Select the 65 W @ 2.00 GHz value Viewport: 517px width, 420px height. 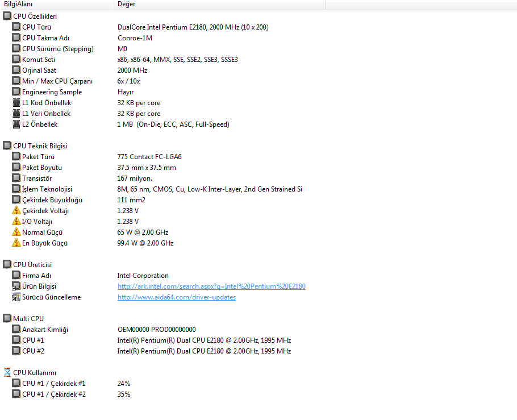pos(143,232)
